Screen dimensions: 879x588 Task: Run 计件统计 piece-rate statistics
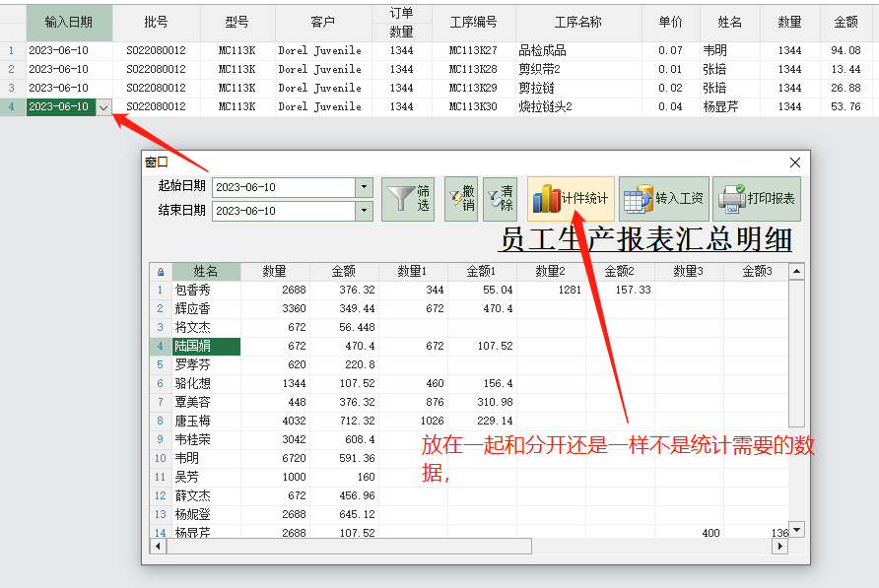click(x=571, y=199)
